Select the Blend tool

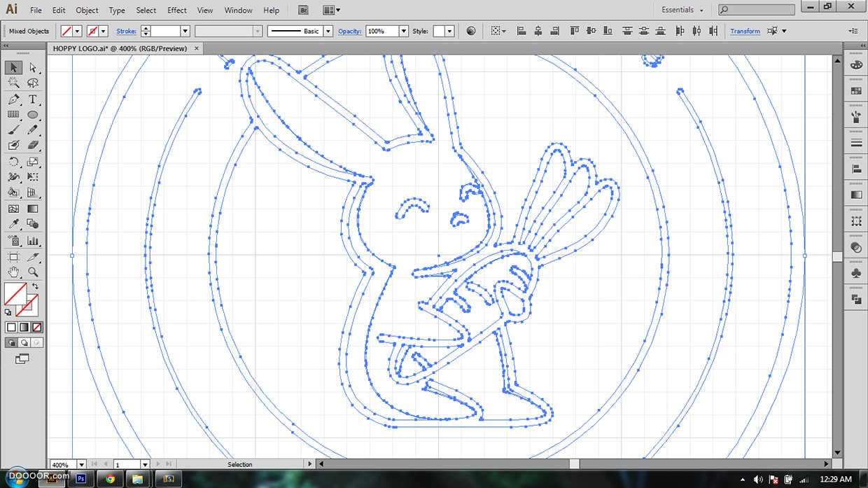pyautogui.click(x=33, y=224)
